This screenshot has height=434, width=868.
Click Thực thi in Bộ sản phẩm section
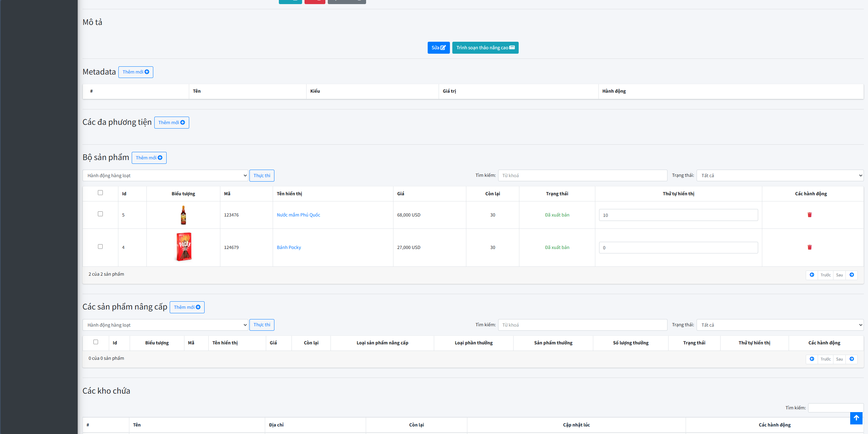pos(262,175)
